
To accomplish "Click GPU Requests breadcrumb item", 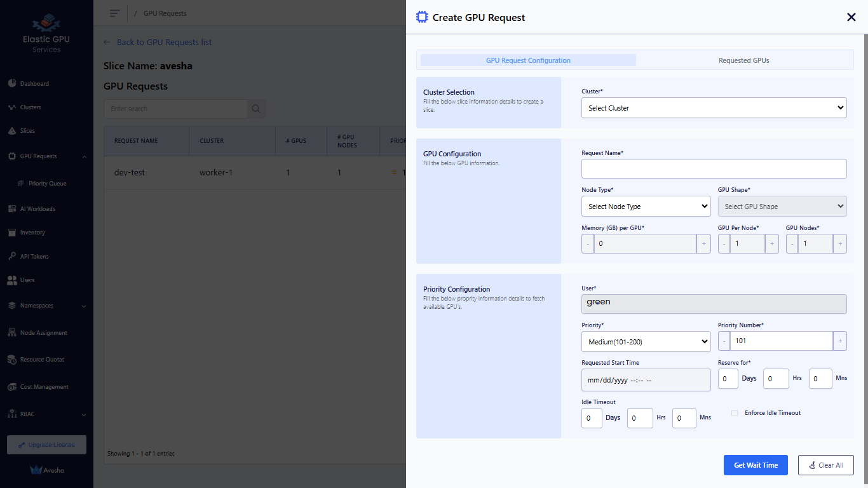I will coord(165,13).
